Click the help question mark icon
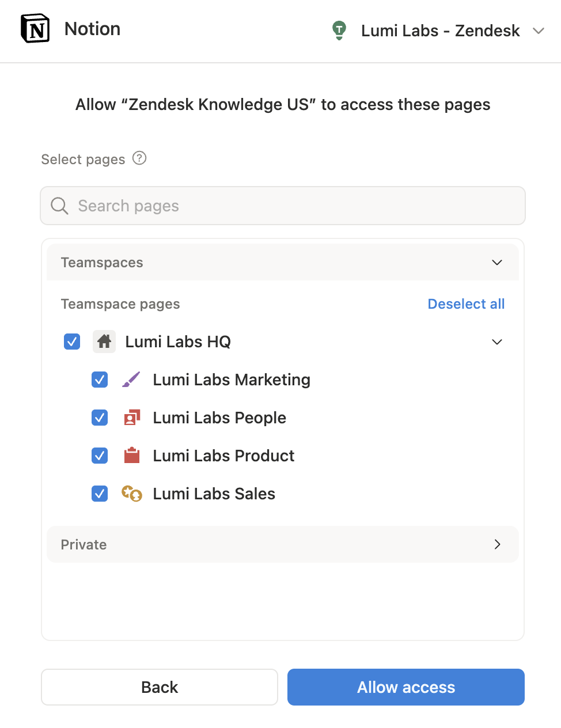561x728 pixels. [x=139, y=158]
